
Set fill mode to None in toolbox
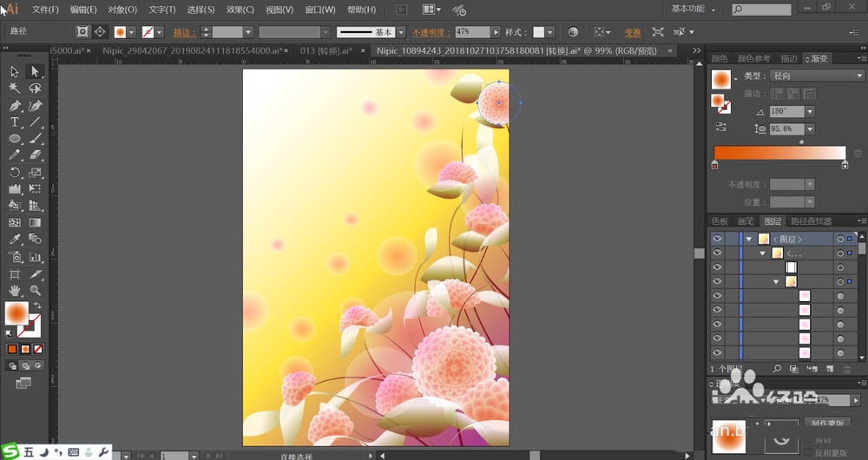click(x=37, y=349)
